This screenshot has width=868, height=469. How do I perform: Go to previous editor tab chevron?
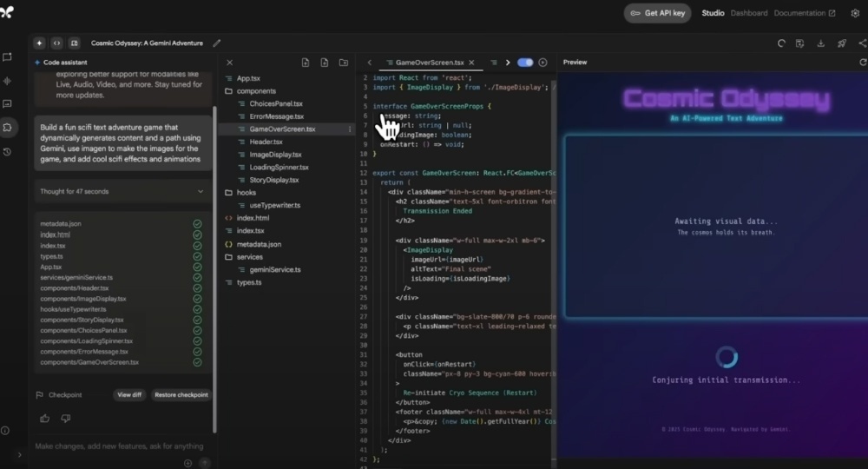click(369, 63)
